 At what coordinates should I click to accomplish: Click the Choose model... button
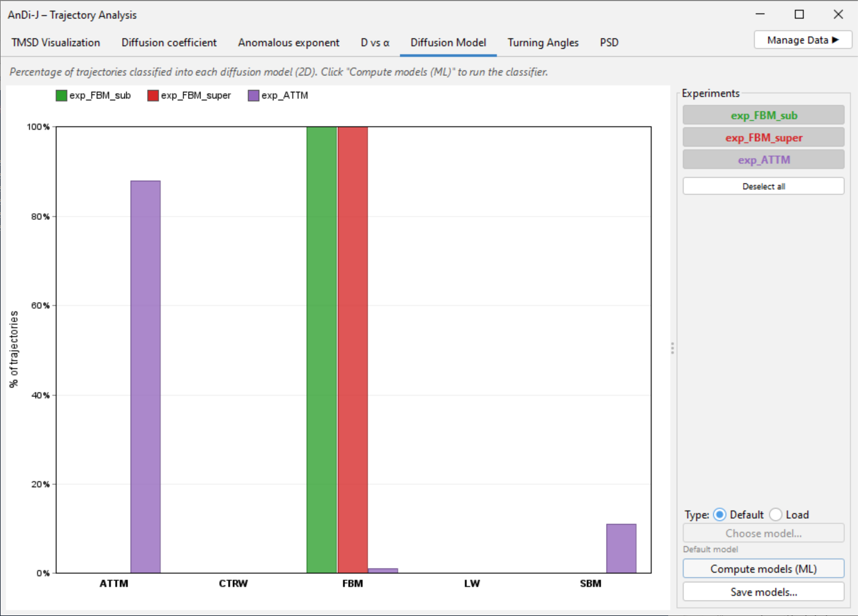tap(764, 533)
